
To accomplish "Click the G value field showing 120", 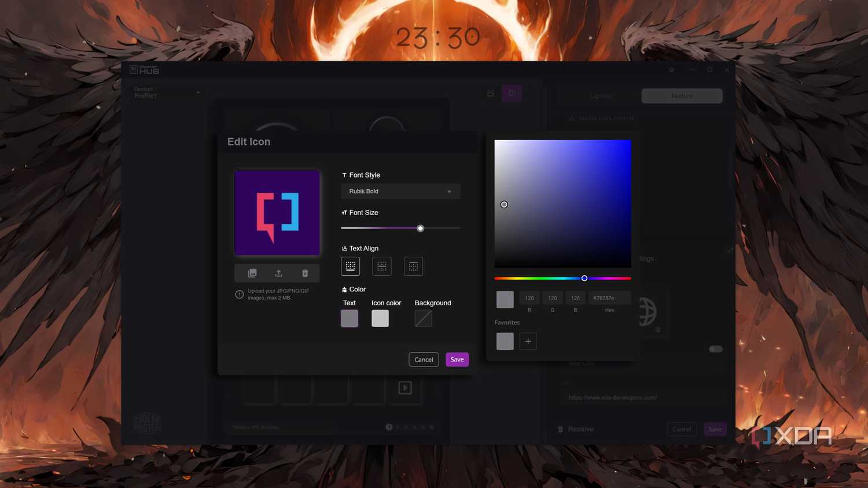I will 553,298.
